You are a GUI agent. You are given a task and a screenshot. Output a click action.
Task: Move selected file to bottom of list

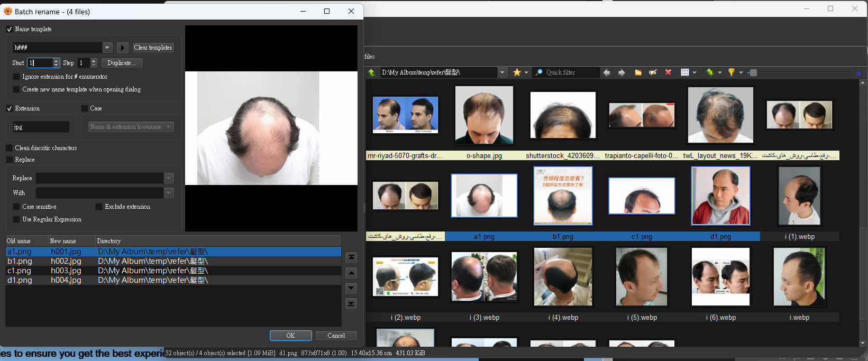[x=351, y=303]
